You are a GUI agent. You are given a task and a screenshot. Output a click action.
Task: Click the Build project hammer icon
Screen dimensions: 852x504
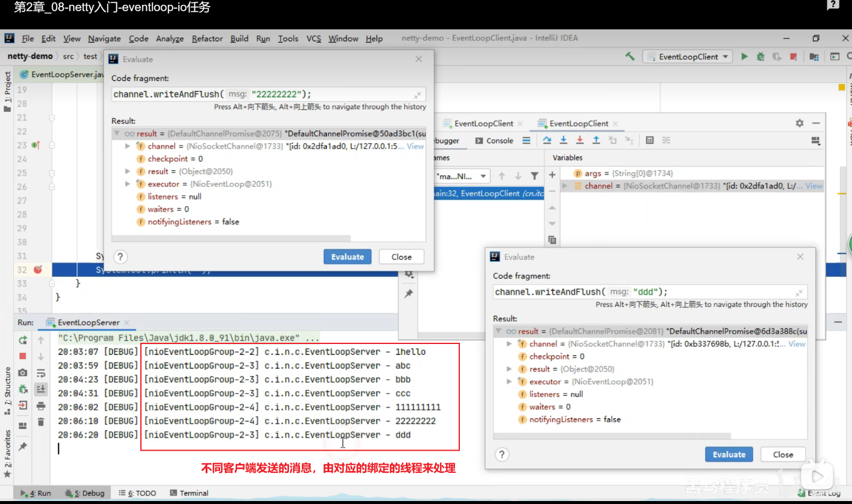point(630,56)
